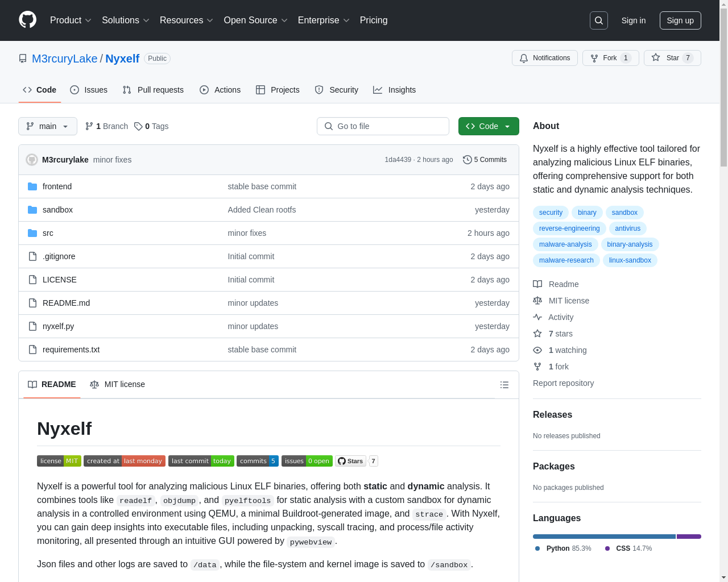Click the search magnifier icon button

click(599, 20)
